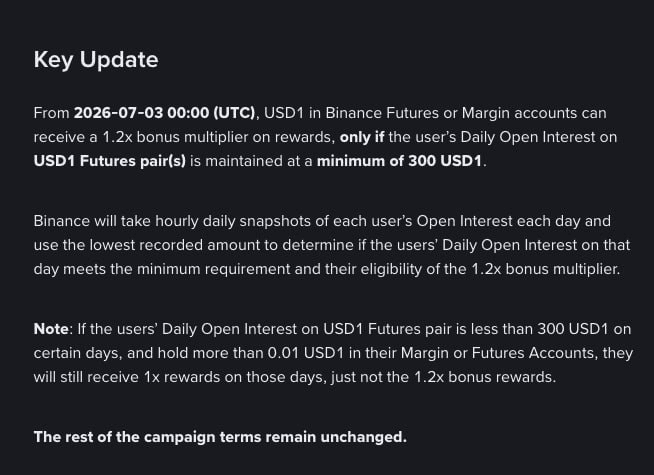Click 'minimum requirement' in second paragraph
Image resolution: width=654 pixels, height=475 pixels.
pyautogui.click(x=214, y=269)
